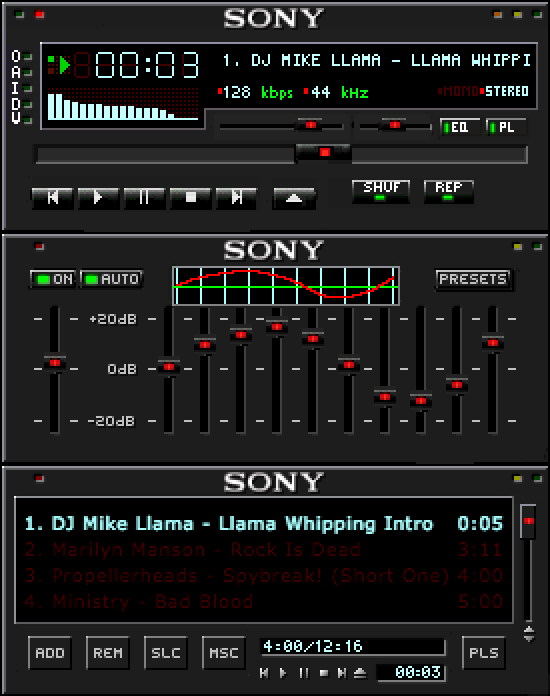This screenshot has width=550, height=696.
Task: Open the equalizer PRESETS menu
Action: point(473,279)
